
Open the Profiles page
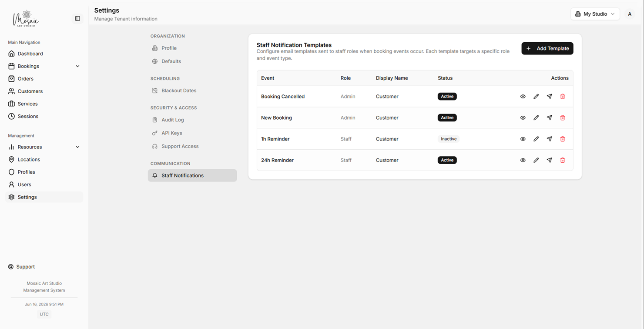click(44, 172)
